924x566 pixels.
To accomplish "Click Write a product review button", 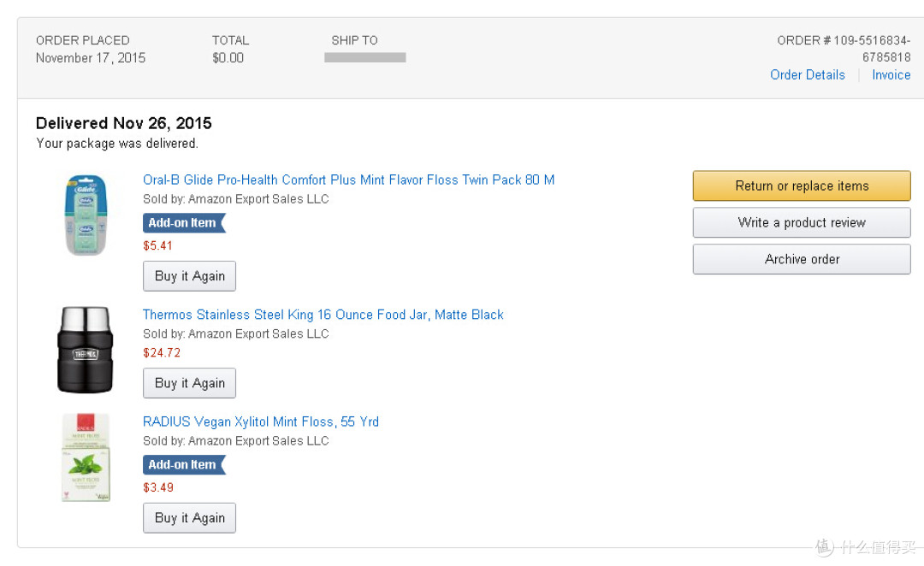I will [802, 222].
